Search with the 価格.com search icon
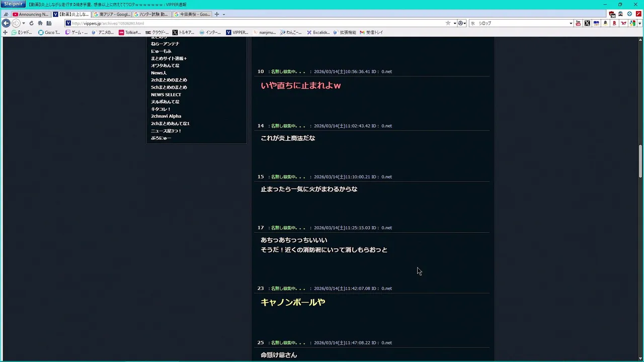 pos(596,23)
